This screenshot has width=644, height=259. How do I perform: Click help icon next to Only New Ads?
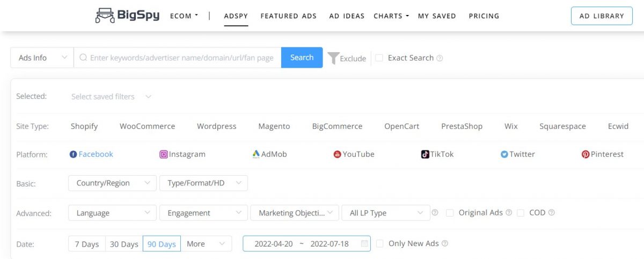(x=444, y=243)
